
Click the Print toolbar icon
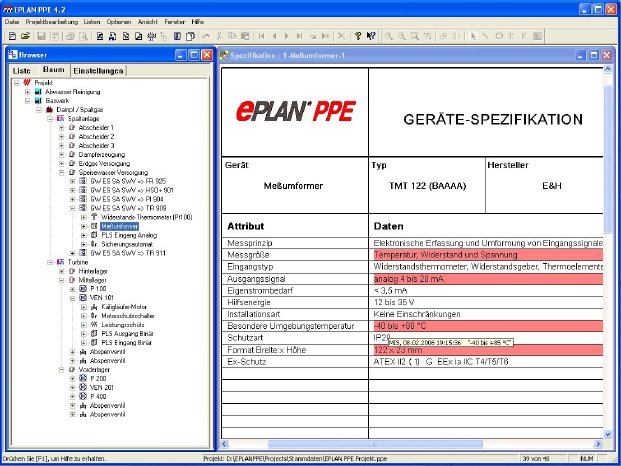pyautogui.click(x=70, y=36)
